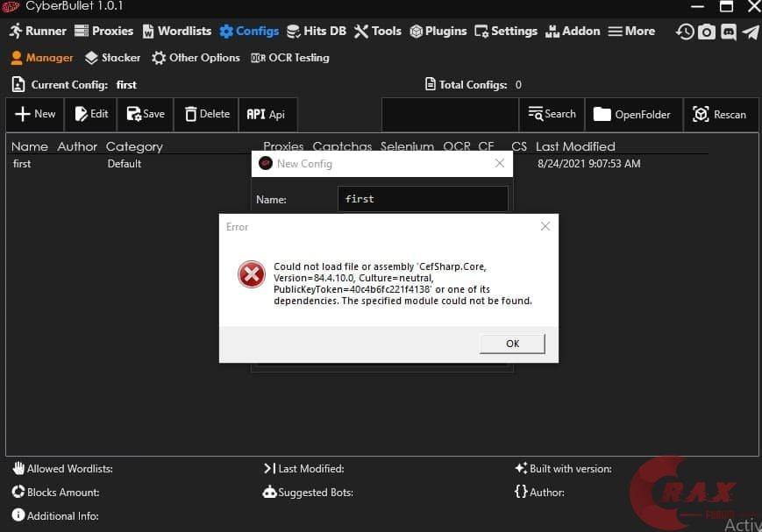Viewport: 762px width, 532px height.
Task: Open the Runner tab
Action: [x=38, y=31]
